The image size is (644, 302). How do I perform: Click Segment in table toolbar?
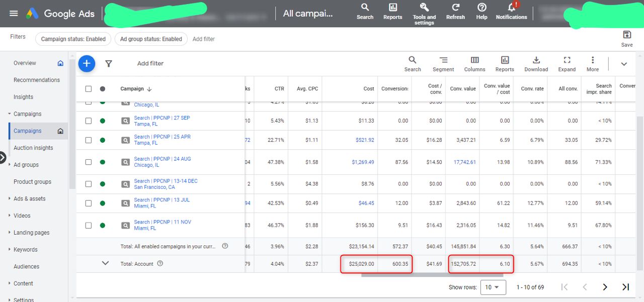pos(443,60)
